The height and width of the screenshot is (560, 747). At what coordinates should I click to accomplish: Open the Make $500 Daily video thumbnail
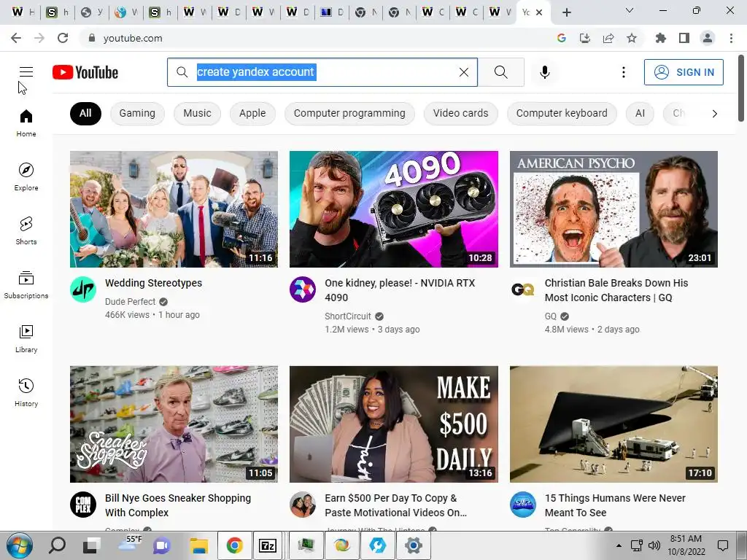tap(393, 424)
